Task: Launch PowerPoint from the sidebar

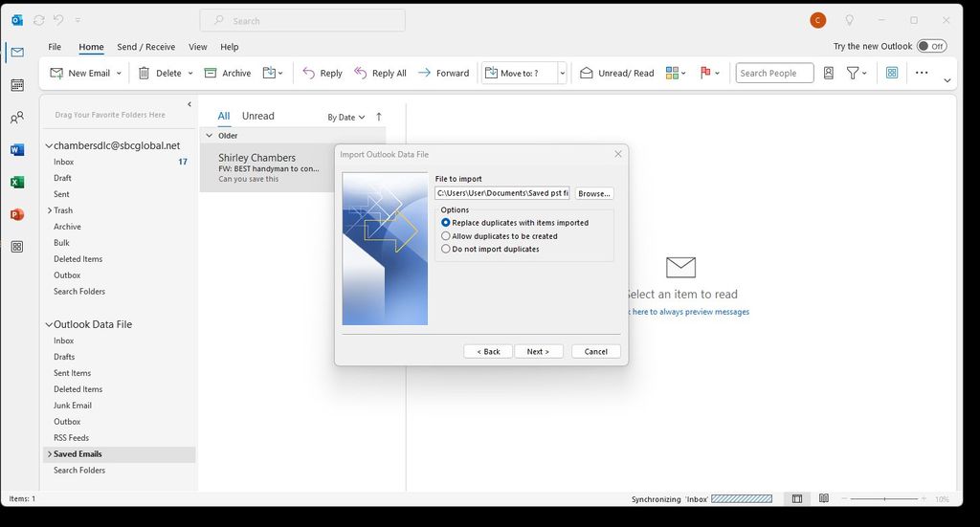Action: pyautogui.click(x=17, y=214)
